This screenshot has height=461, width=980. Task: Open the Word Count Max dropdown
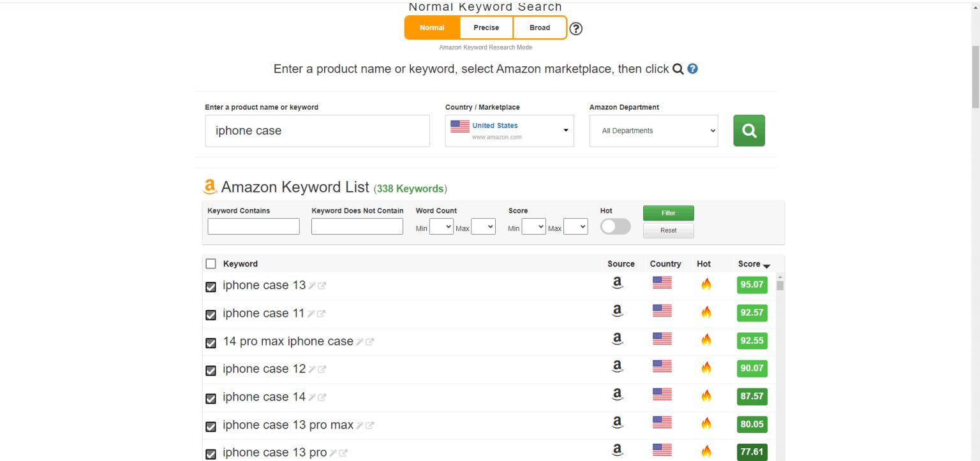[x=483, y=226]
